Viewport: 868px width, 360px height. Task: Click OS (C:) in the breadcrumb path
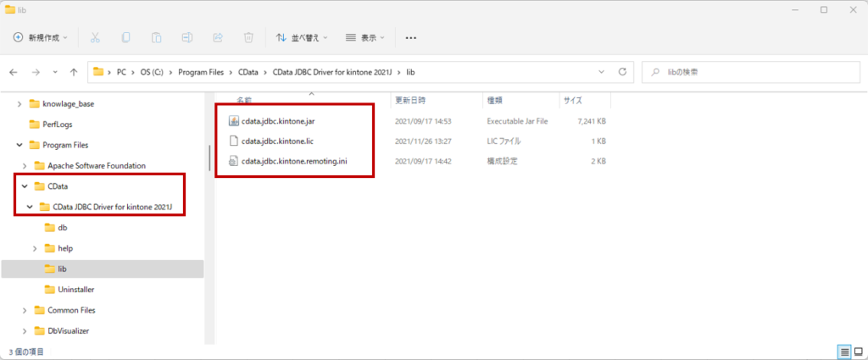pyautogui.click(x=151, y=72)
